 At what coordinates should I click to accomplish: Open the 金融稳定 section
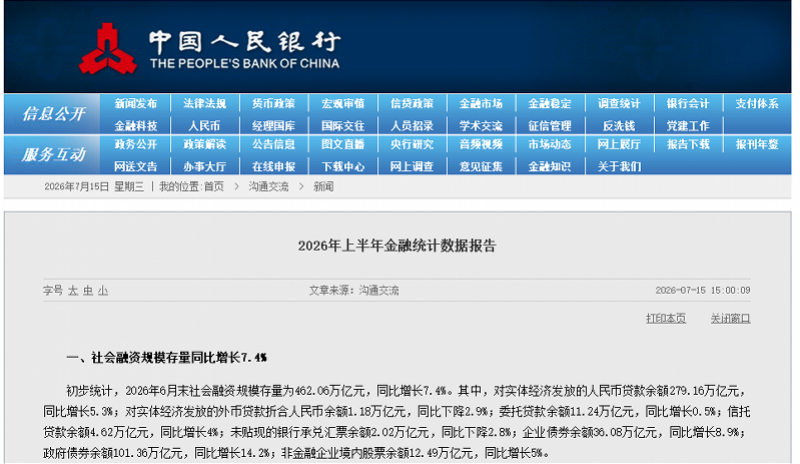[x=549, y=104]
